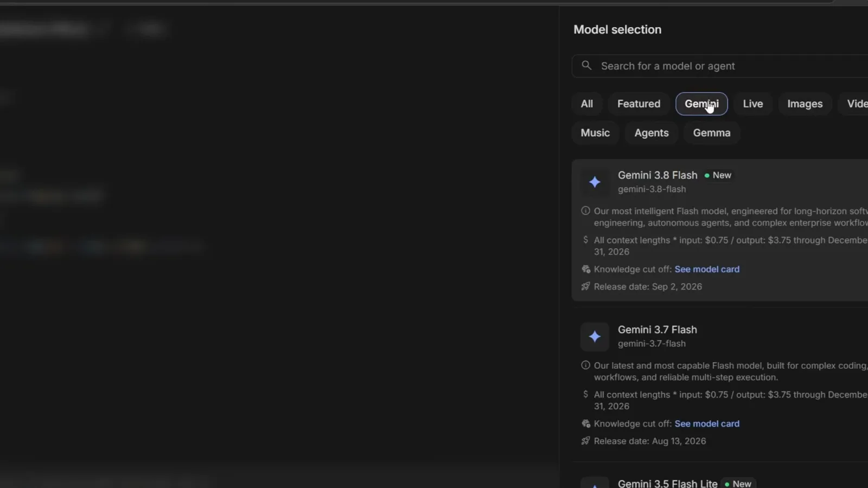Viewport: 868px width, 488px height.
Task: Select the All filter chip
Action: (x=587, y=104)
